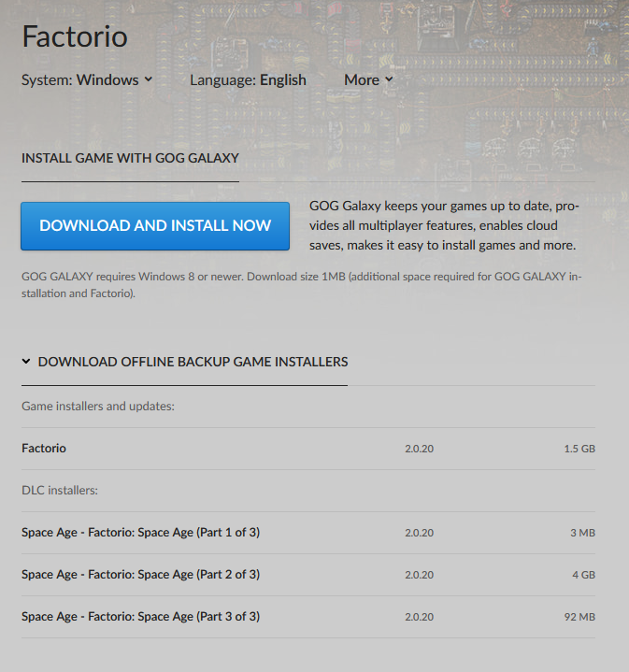Screen dimensions: 629x672
Task: Click the 92 MB size of Part 3
Action: [579, 617]
